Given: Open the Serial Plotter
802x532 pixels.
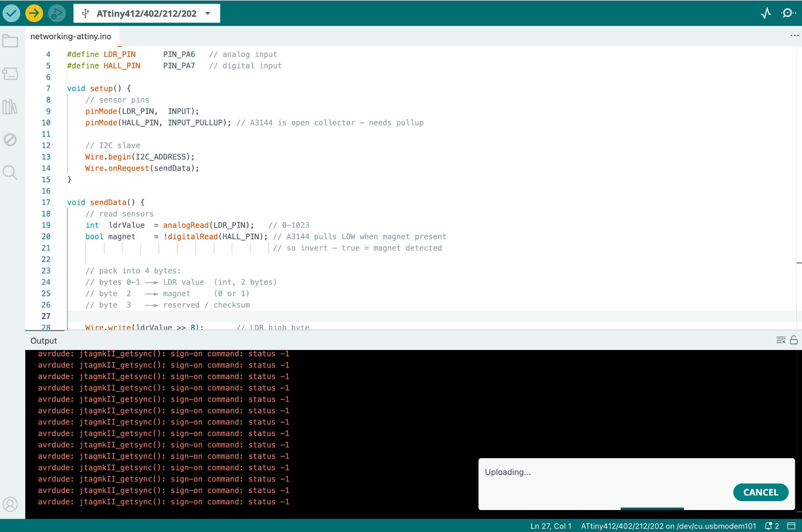Looking at the screenshot, I should coord(766,13).
